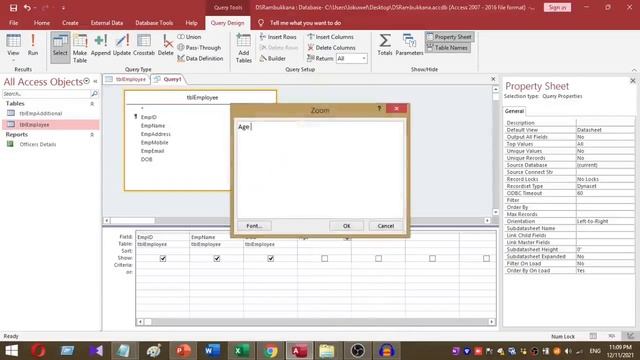Check Show box for fourth grid column
Viewport: 640px width, 360px height.
tap(324, 258)
